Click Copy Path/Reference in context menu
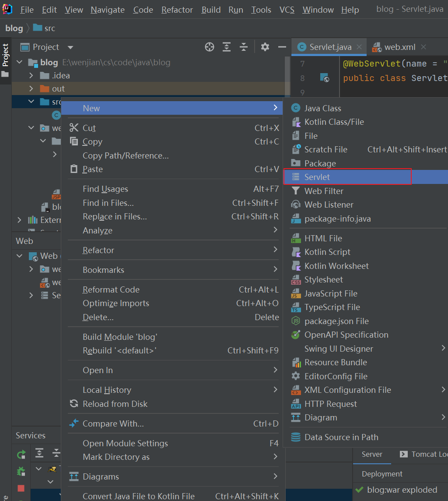The width and height of the screenshot is (448, 501). [x=173, y=155]
